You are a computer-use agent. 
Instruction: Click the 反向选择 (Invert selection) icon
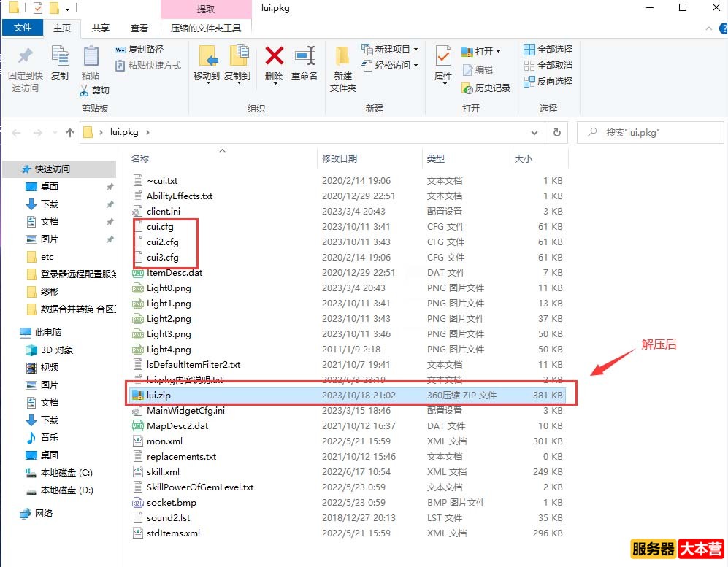click(528, 81)
